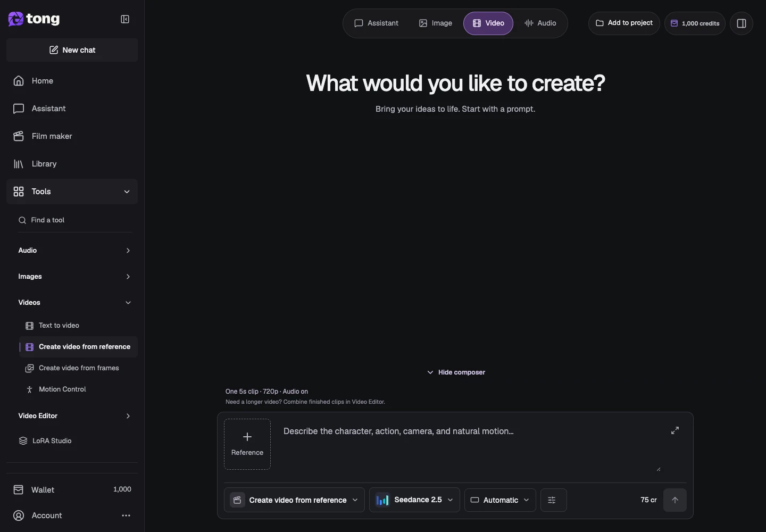The image size is (766, 532).
Task: Start a New chat
Action: point(72,50)
